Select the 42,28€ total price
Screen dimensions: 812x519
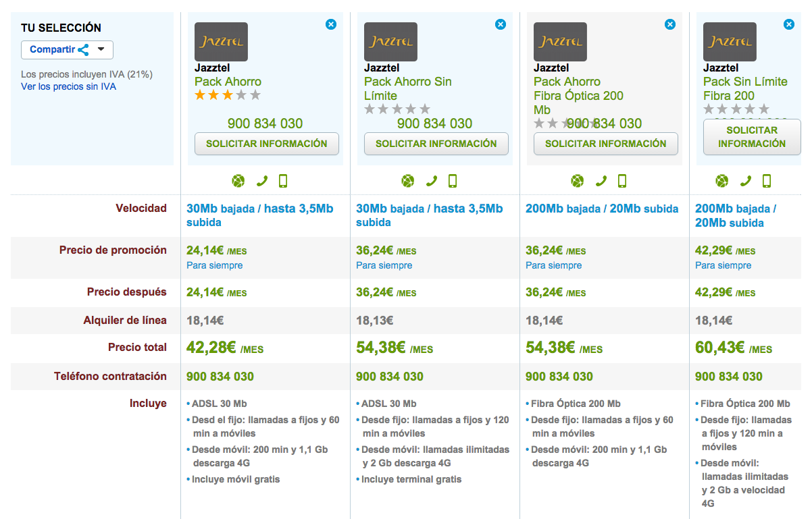211,348
